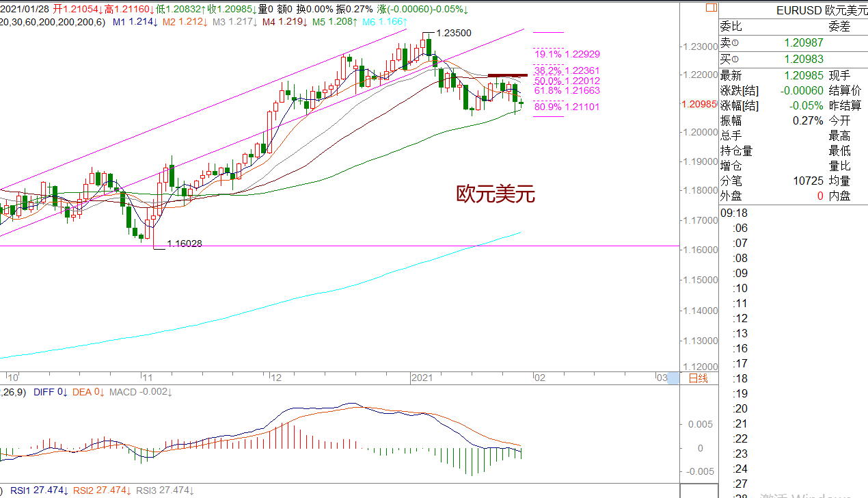
Task: Click the 外盘 label
Action: click(x=731, y=196)
